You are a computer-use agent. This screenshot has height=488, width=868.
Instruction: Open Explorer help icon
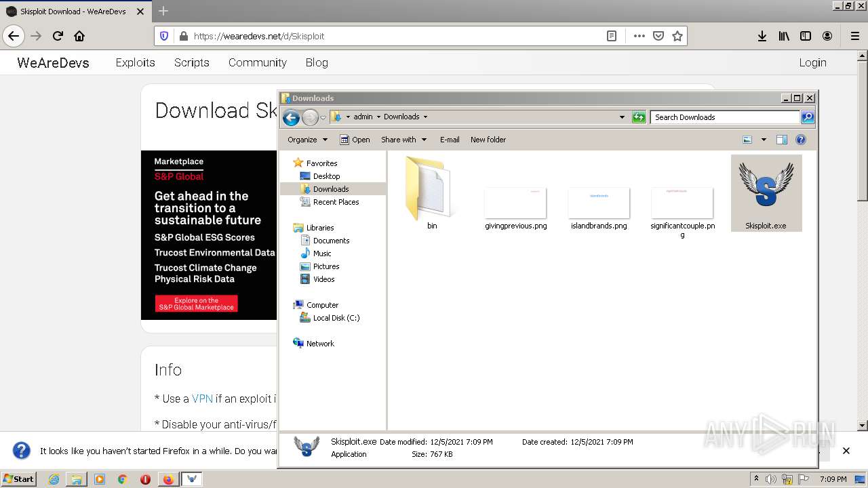(800, 140)
